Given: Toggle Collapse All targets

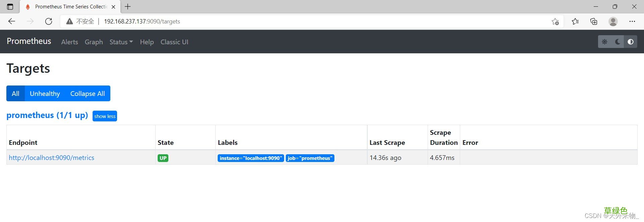Looking at the screenshot, I should pyautogui.click(x=88, y=94).
